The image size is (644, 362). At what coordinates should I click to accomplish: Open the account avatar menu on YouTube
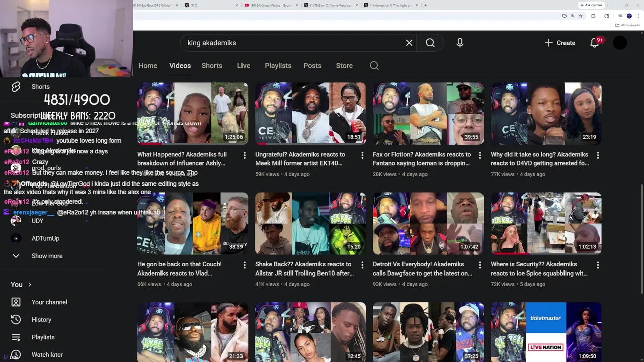[620, 43]
